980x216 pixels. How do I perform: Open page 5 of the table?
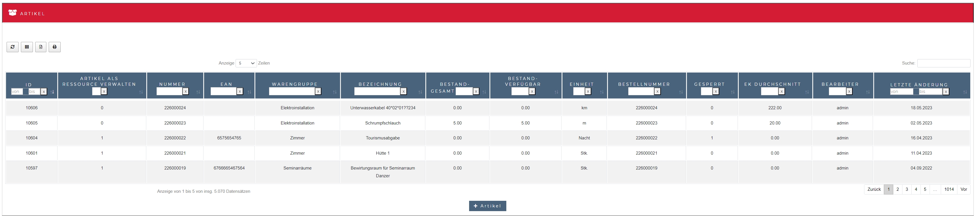click(925, 189)
